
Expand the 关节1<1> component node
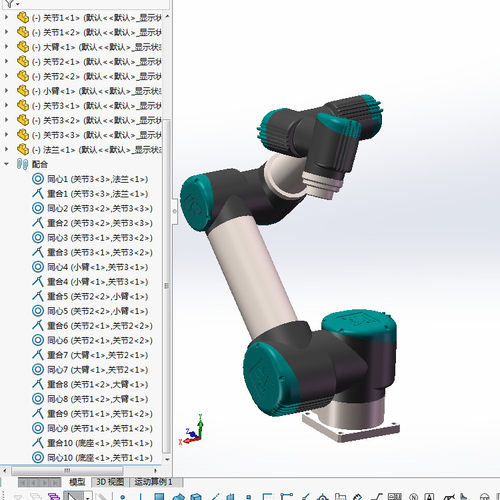pyautogui.click(x=6, y=17)
